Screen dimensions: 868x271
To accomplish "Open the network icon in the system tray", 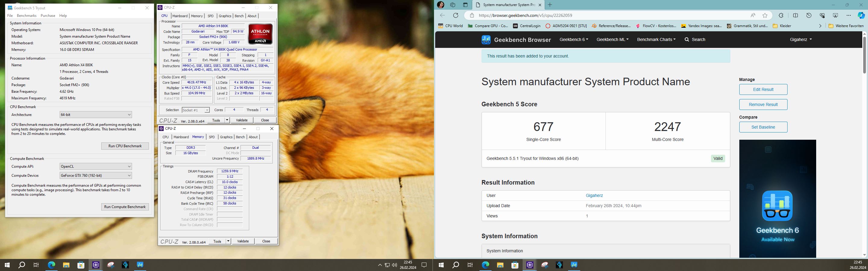I will (387, 265).
